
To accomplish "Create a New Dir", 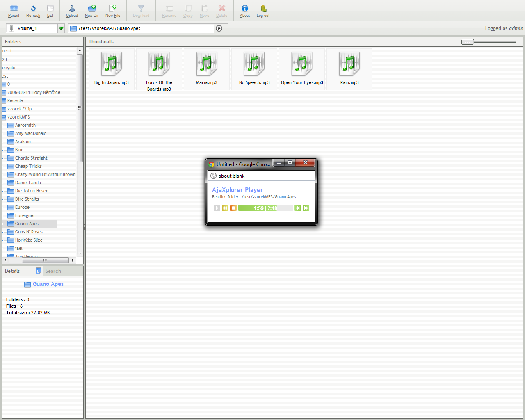I will coord(91,11).
